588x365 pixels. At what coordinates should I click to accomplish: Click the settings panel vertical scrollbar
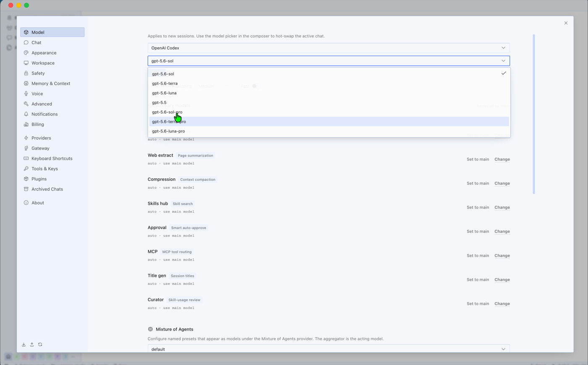(x=534, y=114)
